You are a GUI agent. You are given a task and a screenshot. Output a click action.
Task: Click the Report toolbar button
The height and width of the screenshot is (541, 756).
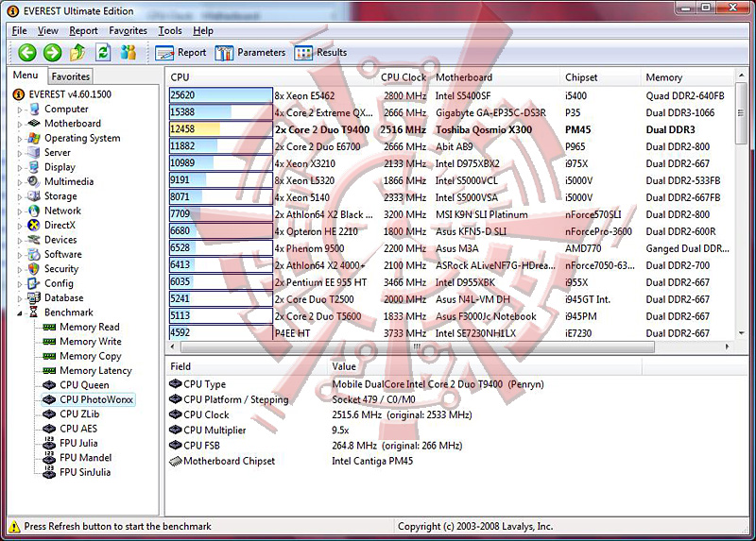click(x=180, y=53)
